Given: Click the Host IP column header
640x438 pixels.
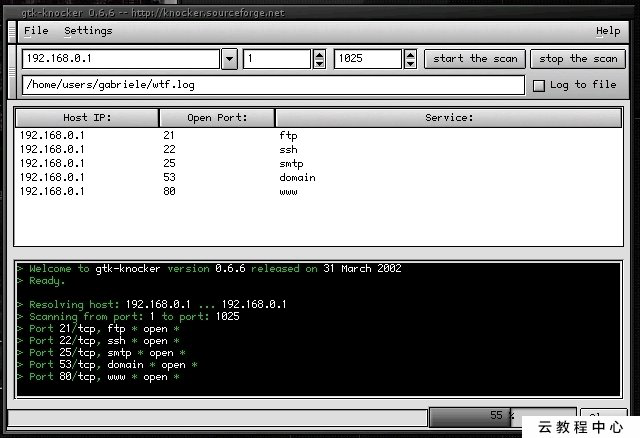Looking at the screenshot, I should coord(87,118).
